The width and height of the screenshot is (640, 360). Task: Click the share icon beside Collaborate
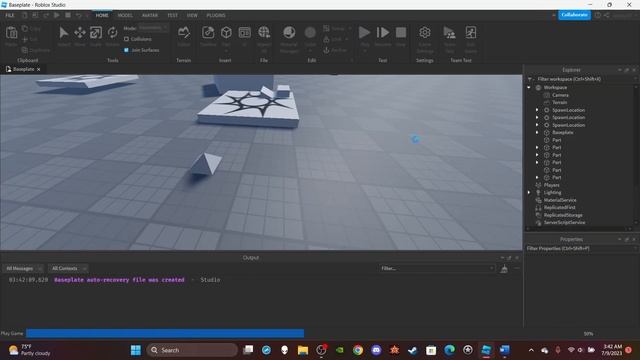pyautogui.click(x=607, y=15)
